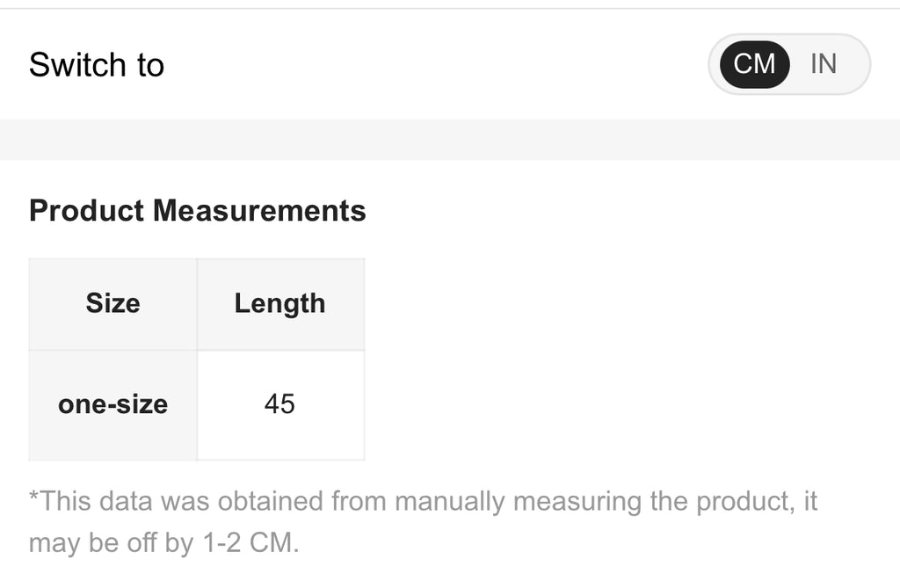Image resolution: width=900 pixels, height=588 pixels.
Task: Click the 45 length value cell
Action: point(279,405)
